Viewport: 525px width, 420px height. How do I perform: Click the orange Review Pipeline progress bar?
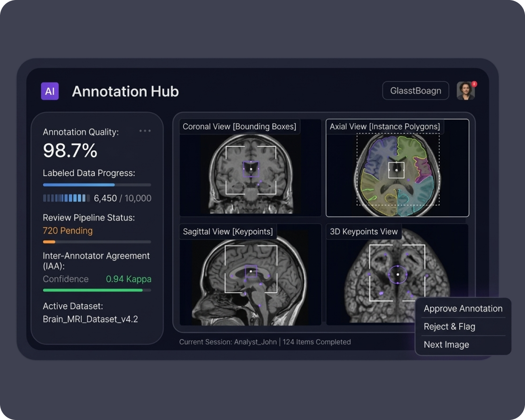point(97,242)
